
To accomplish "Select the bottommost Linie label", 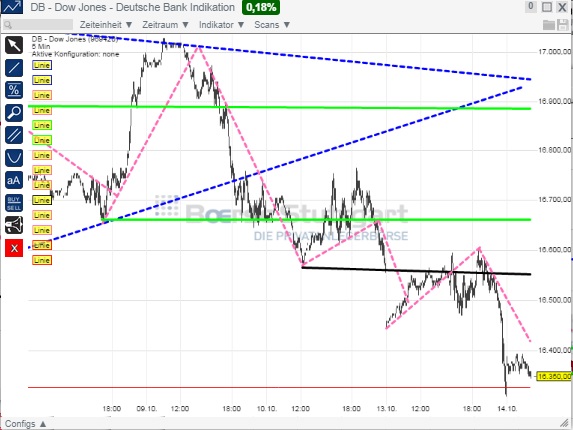I will pyautogui.click(x=42, y=260).
